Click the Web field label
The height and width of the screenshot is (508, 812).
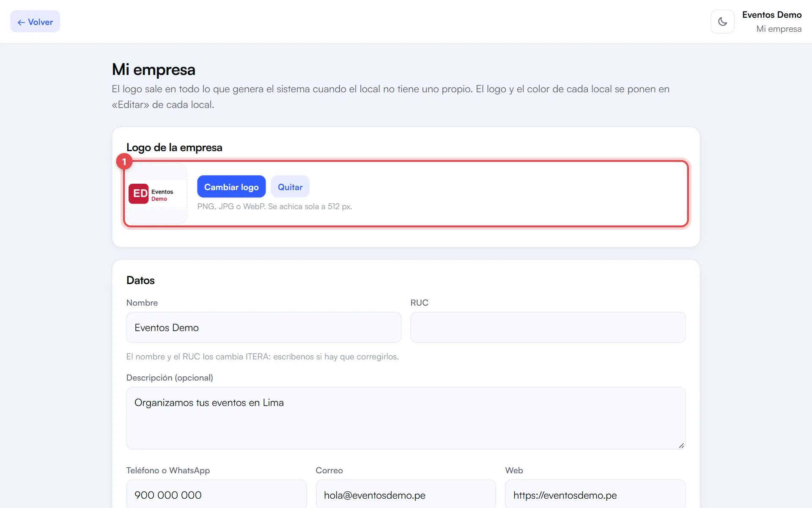(514, 470)
